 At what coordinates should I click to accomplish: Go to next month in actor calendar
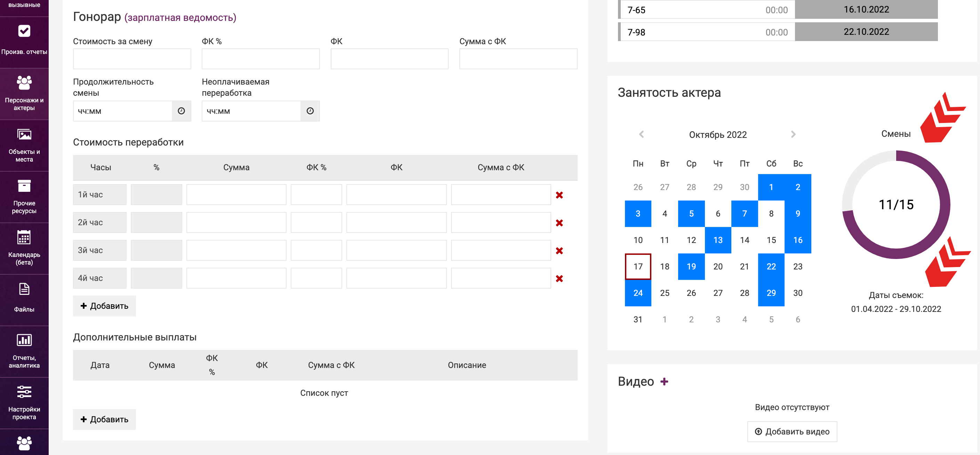point(793,134)
